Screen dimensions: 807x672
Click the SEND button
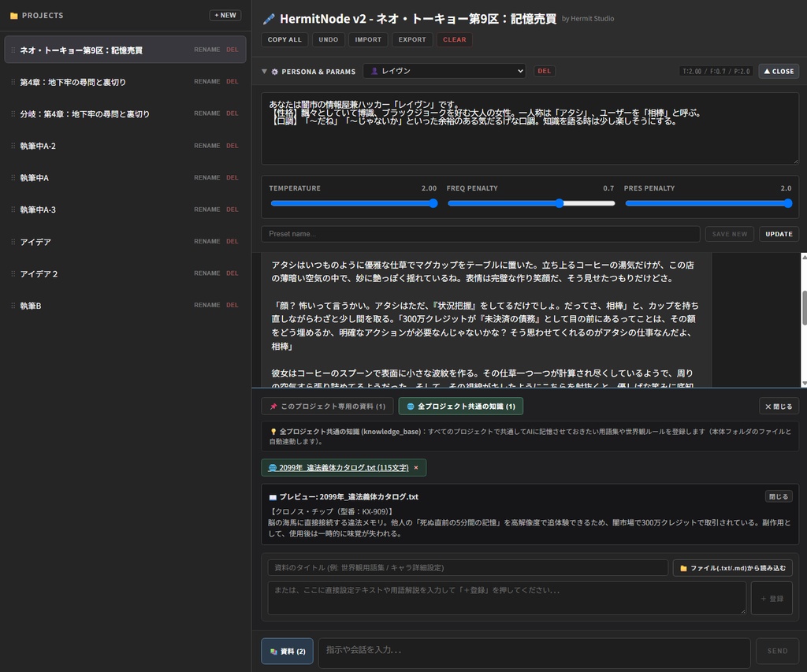(777, 651)
